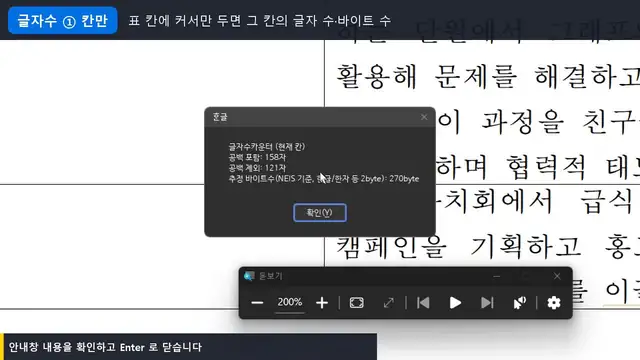Click the '공백 제외: 121자' line
Viewport: 640px width, 360px height.
(x=257, y=168)
